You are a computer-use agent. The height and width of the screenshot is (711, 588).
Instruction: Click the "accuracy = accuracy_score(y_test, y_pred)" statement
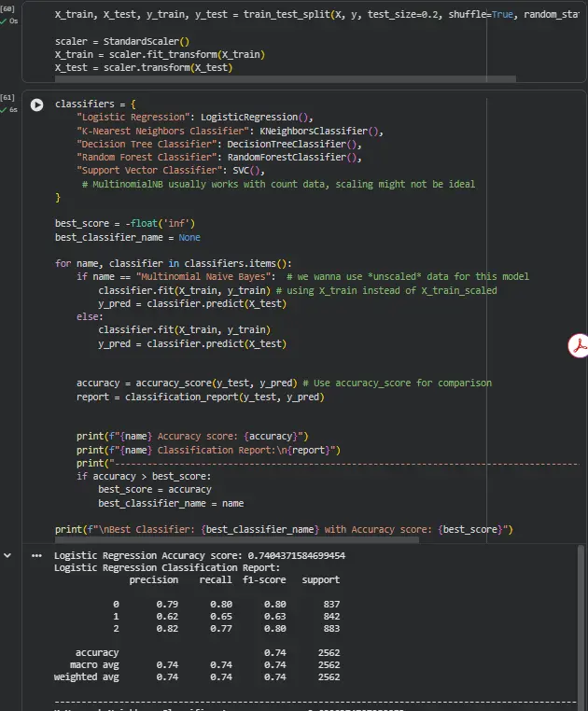click(187, 383)
